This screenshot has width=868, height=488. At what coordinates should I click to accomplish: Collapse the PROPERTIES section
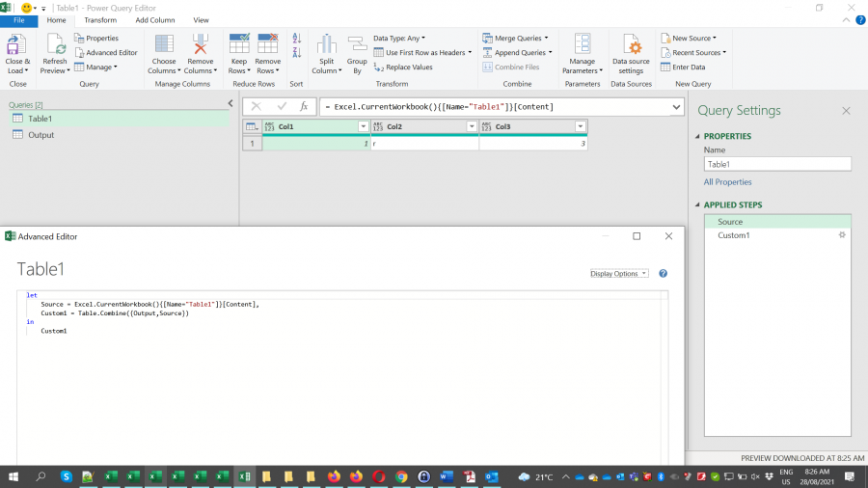pyautogui.click(x=697, y=136)
